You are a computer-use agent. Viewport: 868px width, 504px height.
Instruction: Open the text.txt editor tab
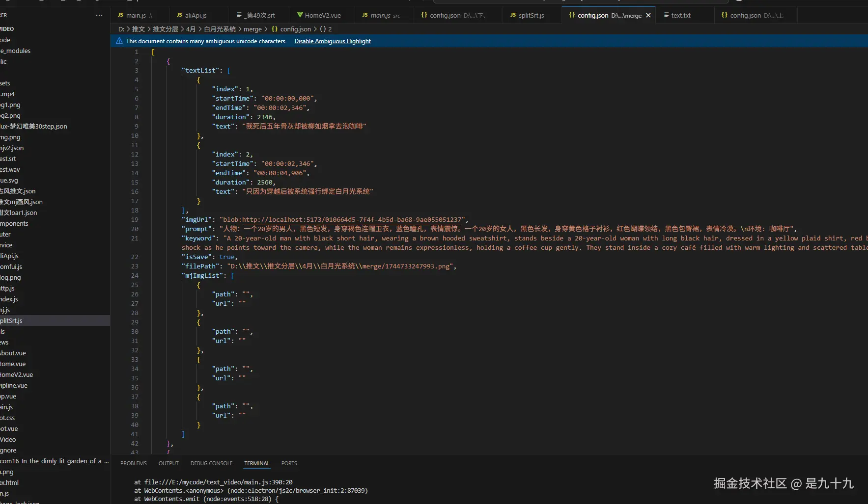(x=680, y=15)
